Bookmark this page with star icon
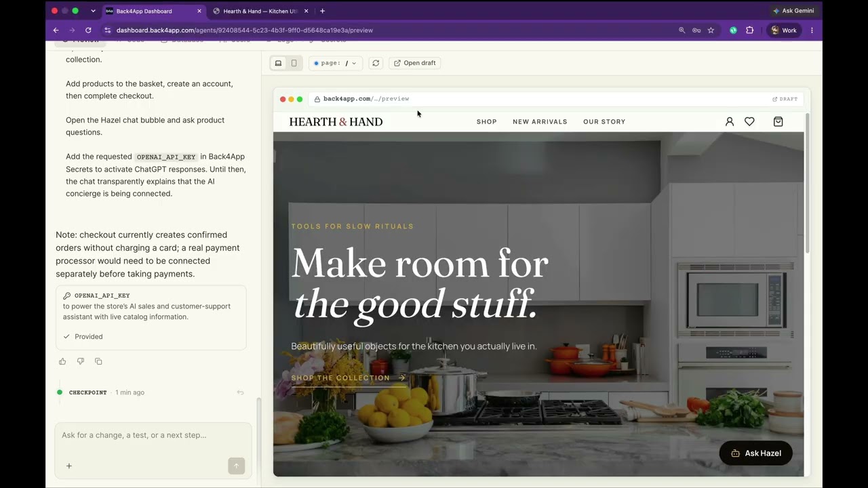Image resolution: width=868 pixels, height=488 pixels. pos(711,30)
